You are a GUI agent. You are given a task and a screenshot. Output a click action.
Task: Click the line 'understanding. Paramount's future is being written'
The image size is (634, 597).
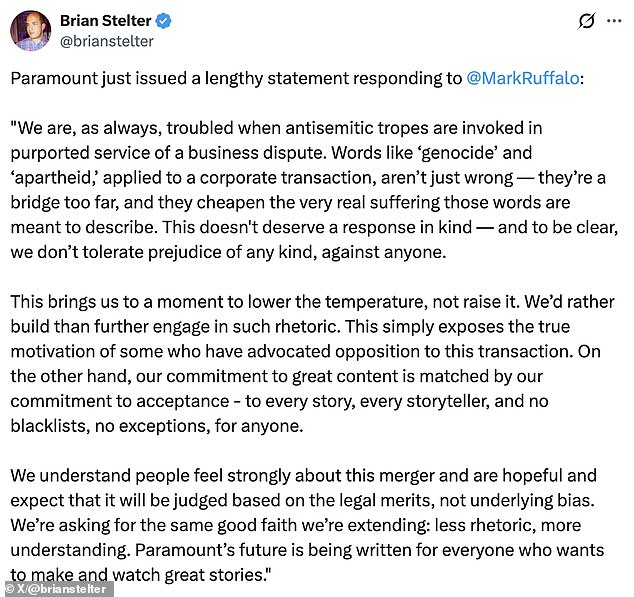[307, 550]
